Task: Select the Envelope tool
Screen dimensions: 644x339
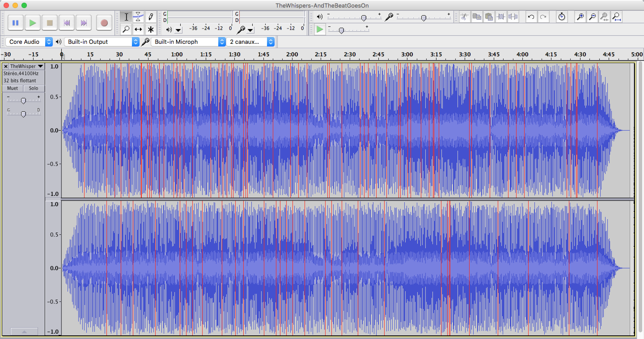Action: point(138,17)
